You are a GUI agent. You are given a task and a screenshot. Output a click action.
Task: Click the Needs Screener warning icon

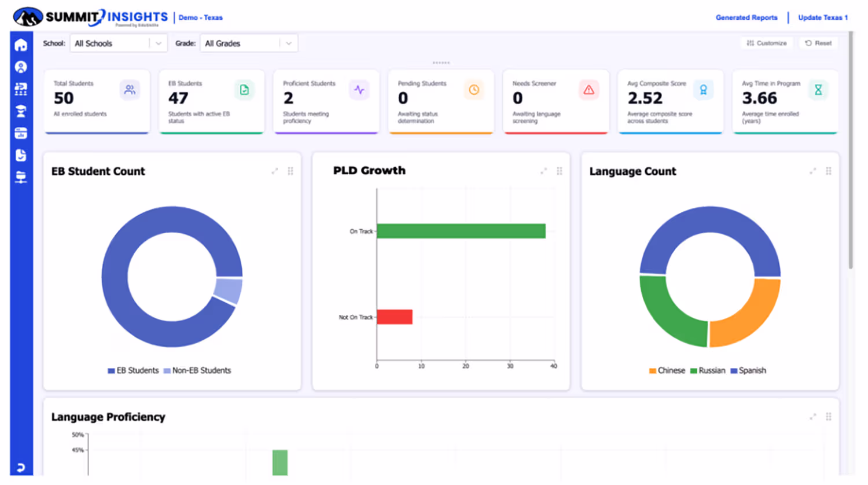[589, 90]
